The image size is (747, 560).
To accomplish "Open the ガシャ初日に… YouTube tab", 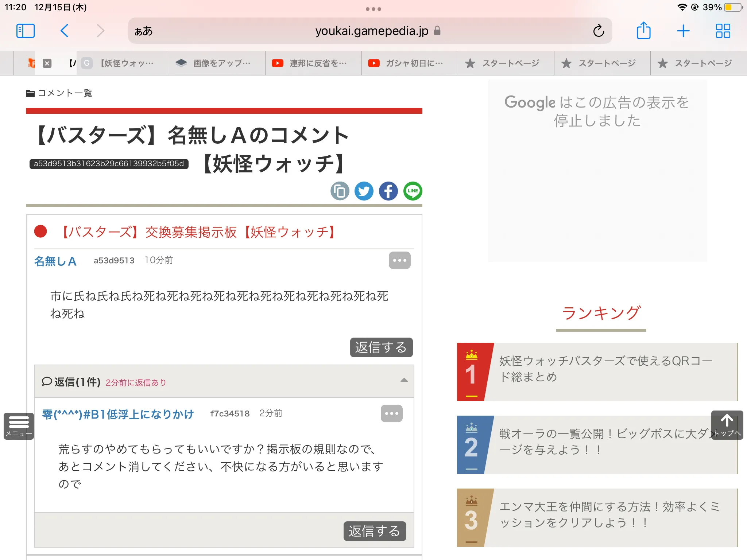I will (x=410, y=63).
